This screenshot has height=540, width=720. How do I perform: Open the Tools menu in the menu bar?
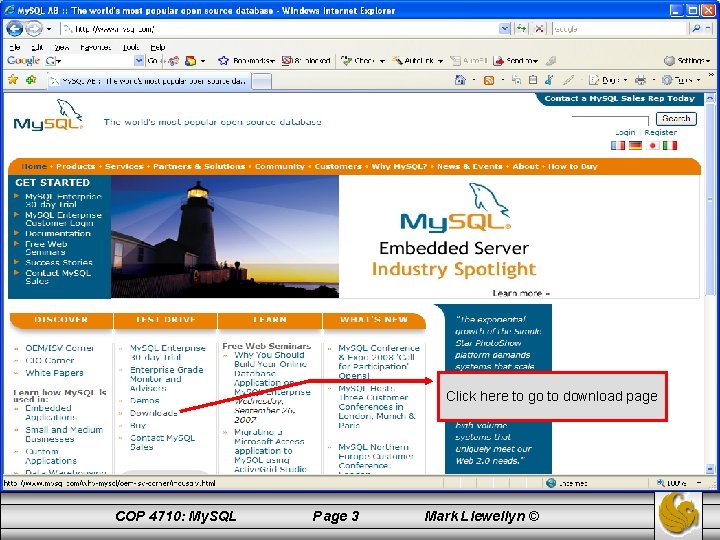click(x=131, y=47)
